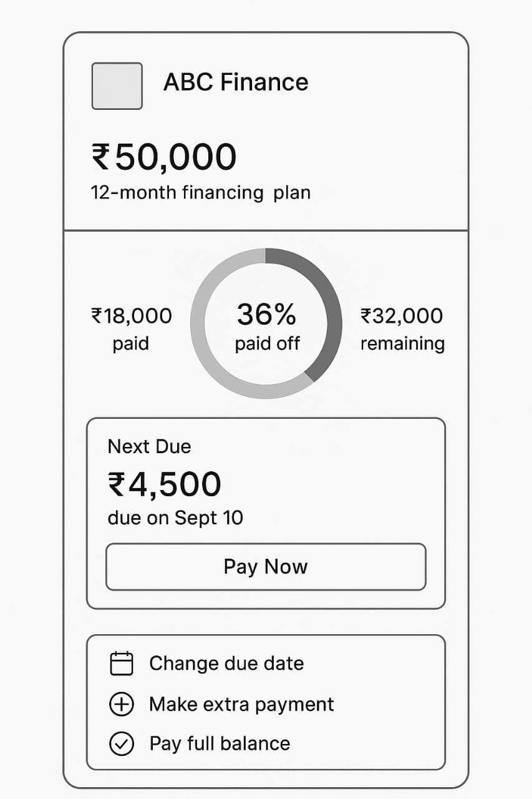The height and width of the screenshot is (799, 532).
Task: Open the Pay full balance option
Action: [220, 743]
